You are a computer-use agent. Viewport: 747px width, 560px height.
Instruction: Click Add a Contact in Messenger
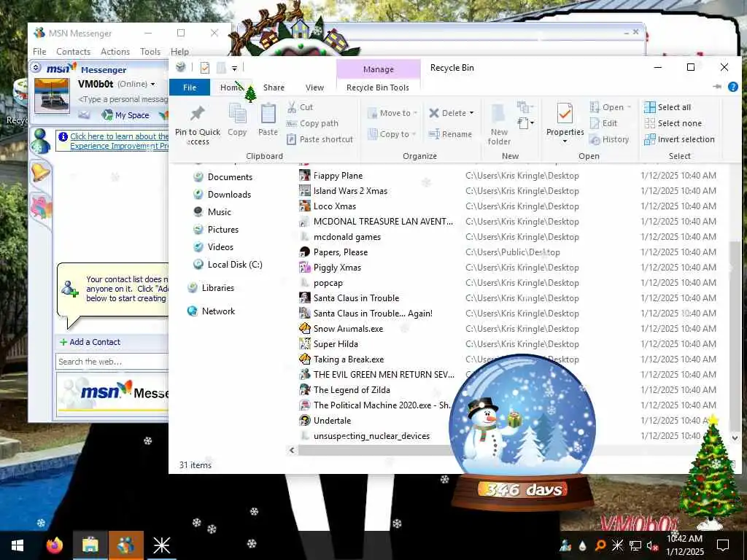(90, 342)
